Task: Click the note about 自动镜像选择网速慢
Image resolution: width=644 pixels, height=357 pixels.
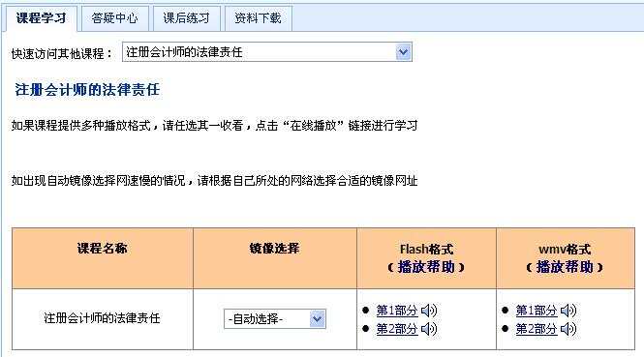Action: click(x=214, y=181)
